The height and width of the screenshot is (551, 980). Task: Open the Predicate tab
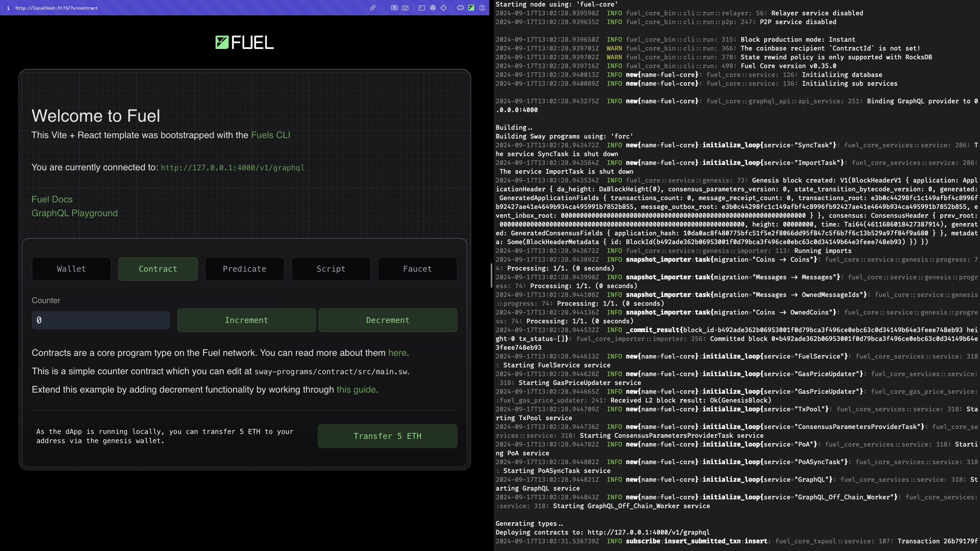245,269
